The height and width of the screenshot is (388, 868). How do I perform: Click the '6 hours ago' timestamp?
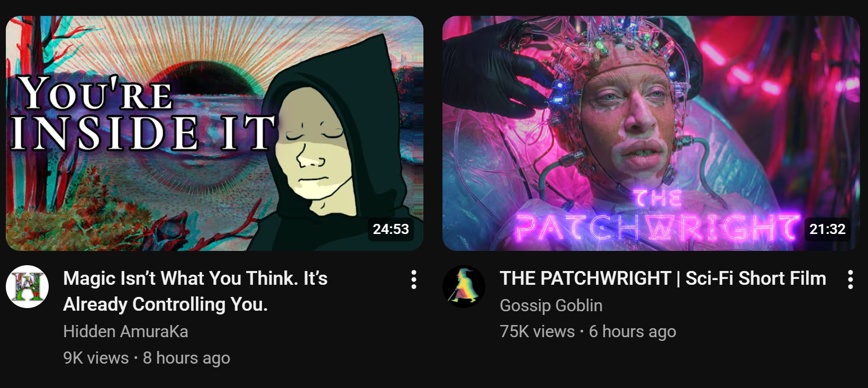pyautogui.click(x=632, y=331)
